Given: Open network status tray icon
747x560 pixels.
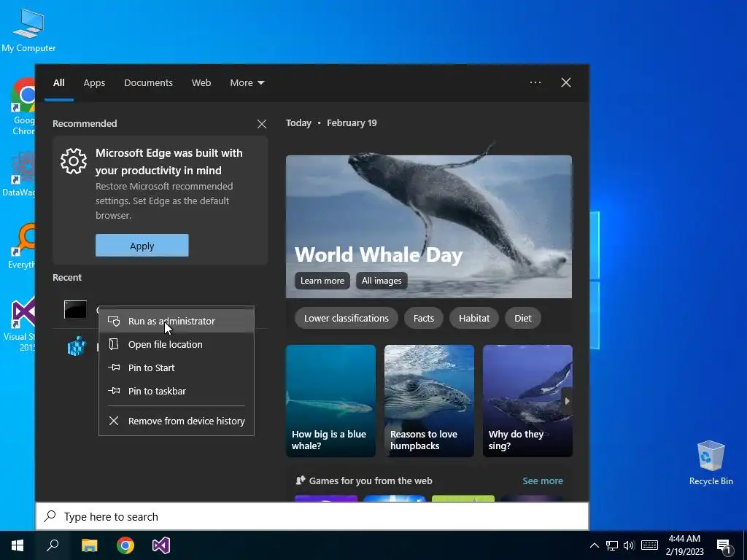Looking at the screenshot, I should [612, 545].
